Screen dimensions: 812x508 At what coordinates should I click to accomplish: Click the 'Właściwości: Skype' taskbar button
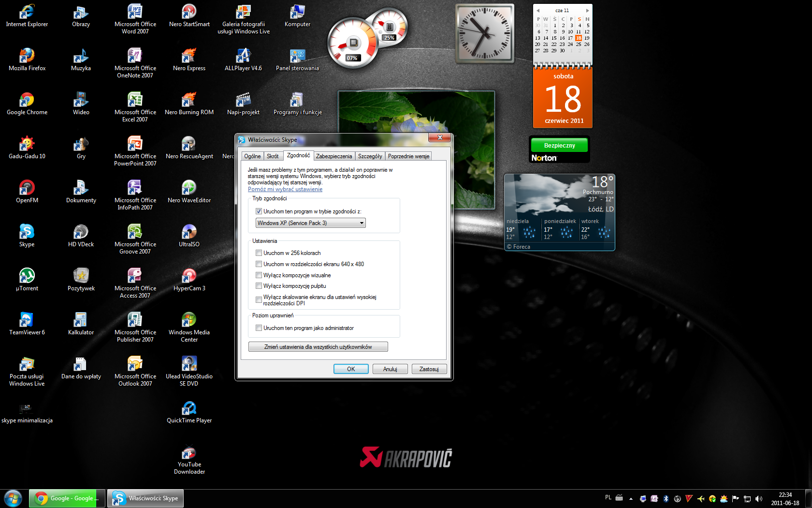coord(145,498)
